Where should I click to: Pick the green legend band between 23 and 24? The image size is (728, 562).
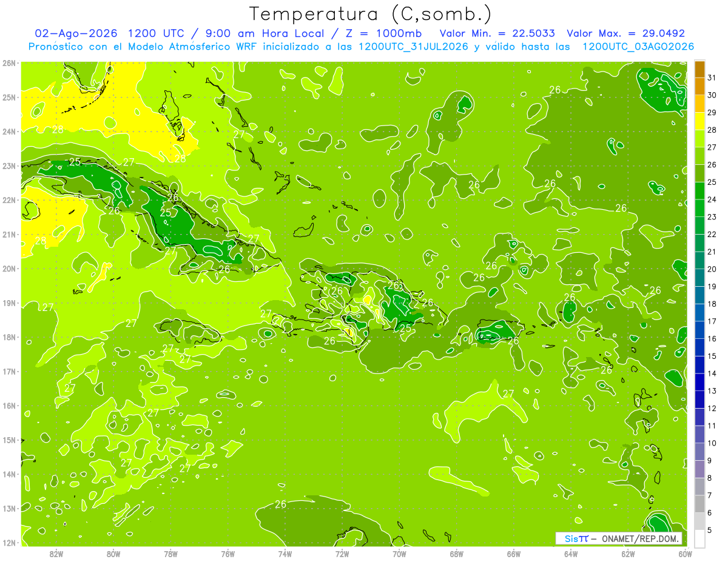tap(699, 208)
